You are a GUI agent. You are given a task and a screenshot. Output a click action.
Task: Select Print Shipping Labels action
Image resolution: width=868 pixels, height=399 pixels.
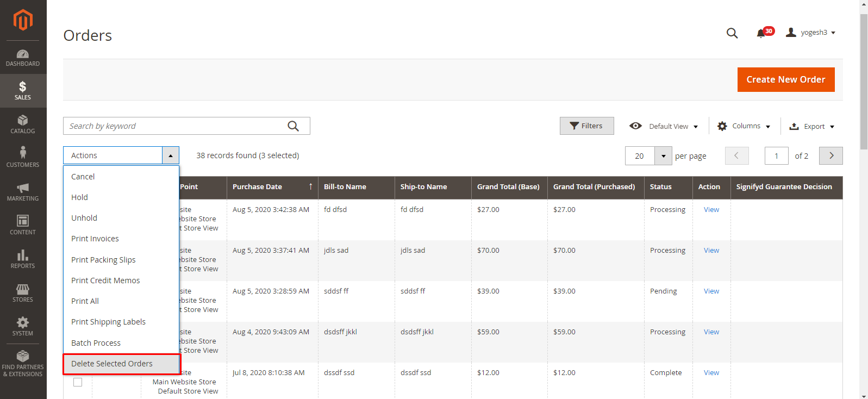pos(121,322)
